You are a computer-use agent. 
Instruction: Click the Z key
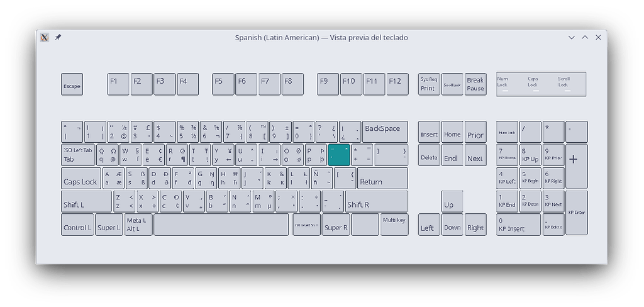[124, 201]
